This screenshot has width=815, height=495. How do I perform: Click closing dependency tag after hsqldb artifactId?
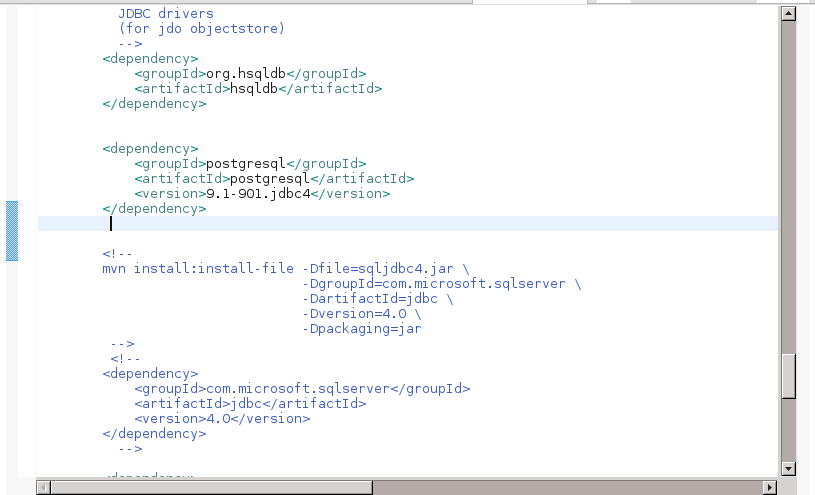(154, 104)
